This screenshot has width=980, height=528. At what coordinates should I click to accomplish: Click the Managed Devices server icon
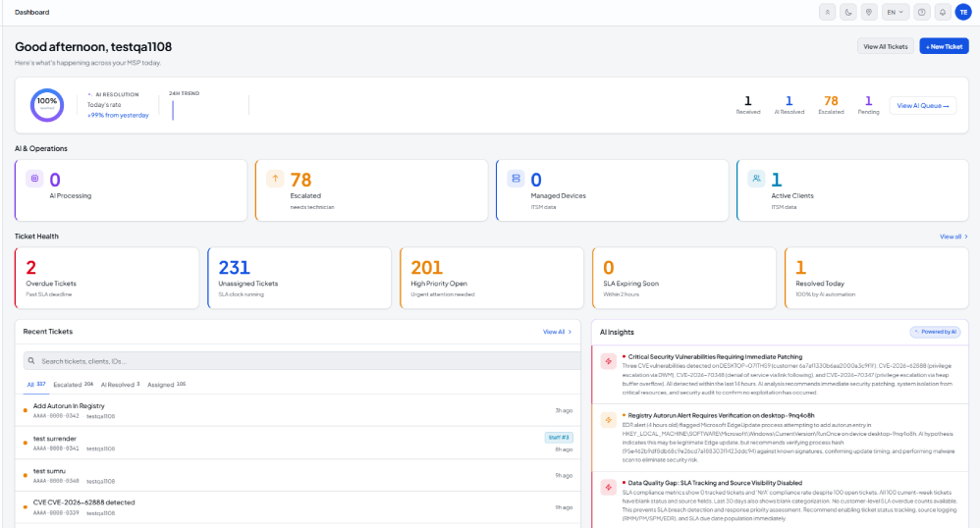(x=516, y=179)
